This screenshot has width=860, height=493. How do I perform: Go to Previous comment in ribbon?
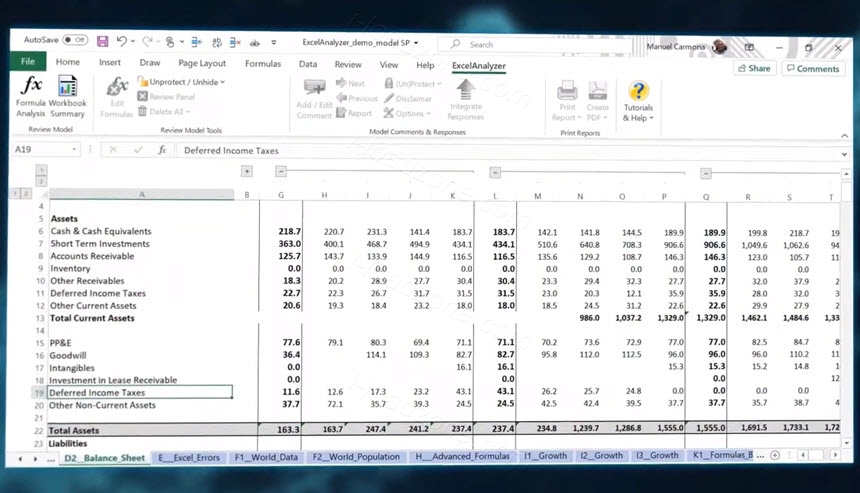pos(357,98)
